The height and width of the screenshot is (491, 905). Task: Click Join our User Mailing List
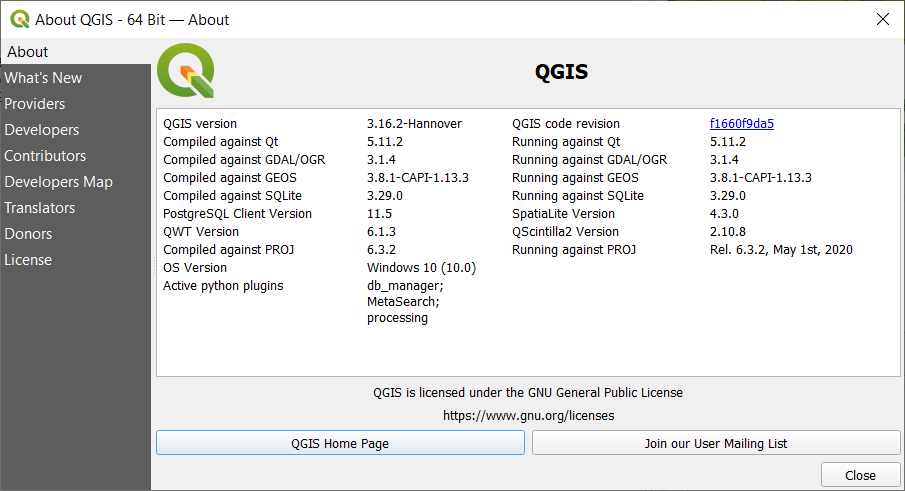pyautogui.click(x=716, y=443)
